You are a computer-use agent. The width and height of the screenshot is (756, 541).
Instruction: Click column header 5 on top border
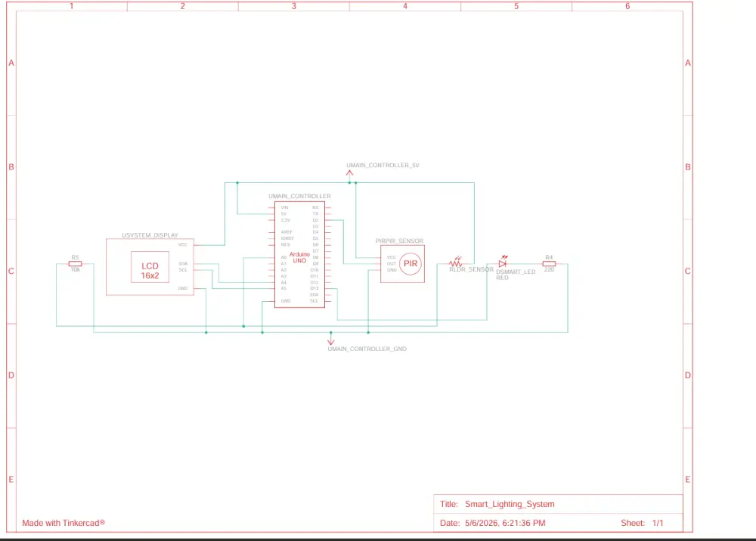pos(516,6)
